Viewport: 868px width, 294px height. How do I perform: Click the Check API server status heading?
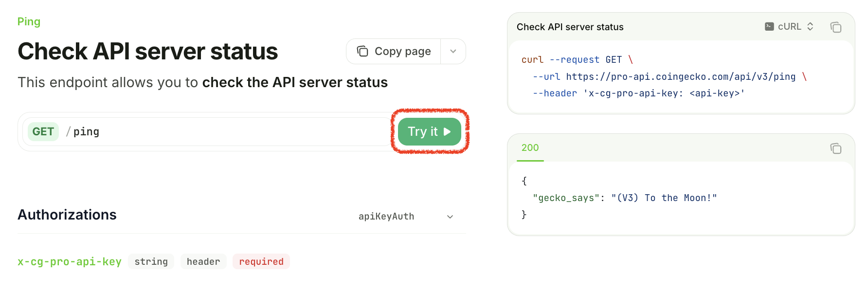[148, 52]
